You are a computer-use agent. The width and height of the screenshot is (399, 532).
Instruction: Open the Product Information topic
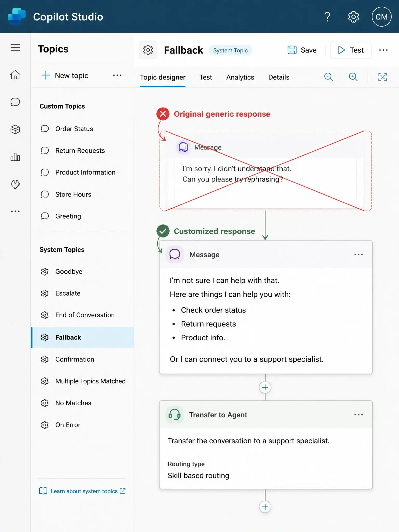click(x=82, y=172)
